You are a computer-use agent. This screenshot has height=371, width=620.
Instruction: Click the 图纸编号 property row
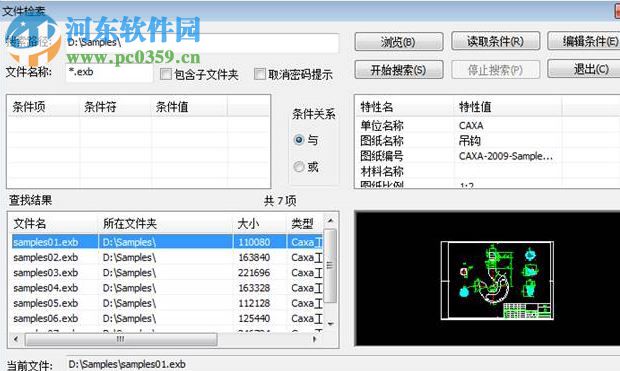pyautogui.click(x=382, y=156)
